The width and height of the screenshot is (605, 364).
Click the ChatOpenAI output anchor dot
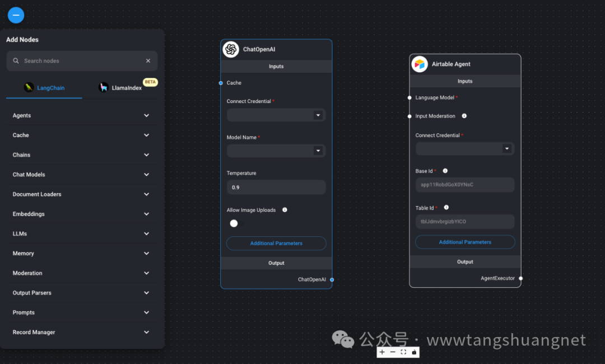pyautogui.click(x=332, y=279)
